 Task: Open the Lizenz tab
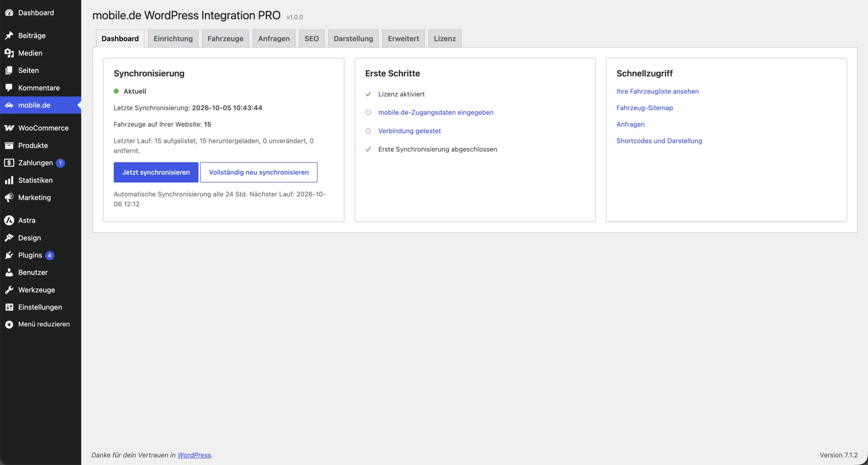[445, 39]
